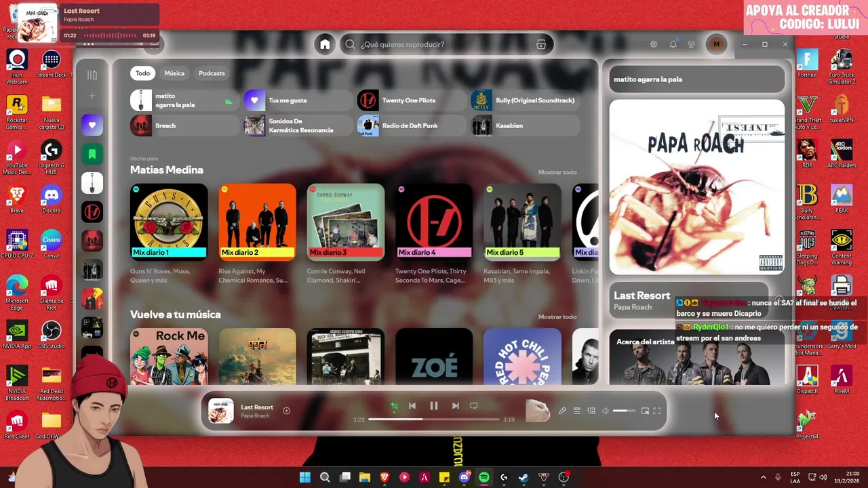This screenshot has height=488, width=868.
Task: Open the Red Hot Chili Peppers card
Action: tap(522, 357)
